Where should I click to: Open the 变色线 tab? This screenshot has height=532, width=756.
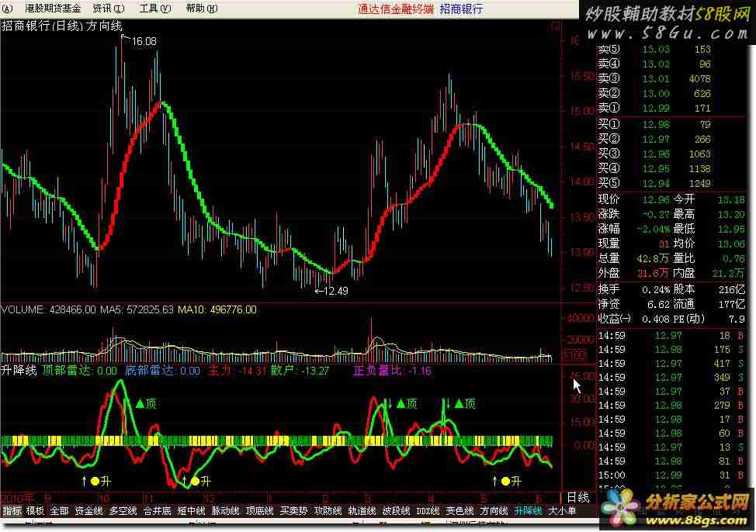[x=460, y=510]
